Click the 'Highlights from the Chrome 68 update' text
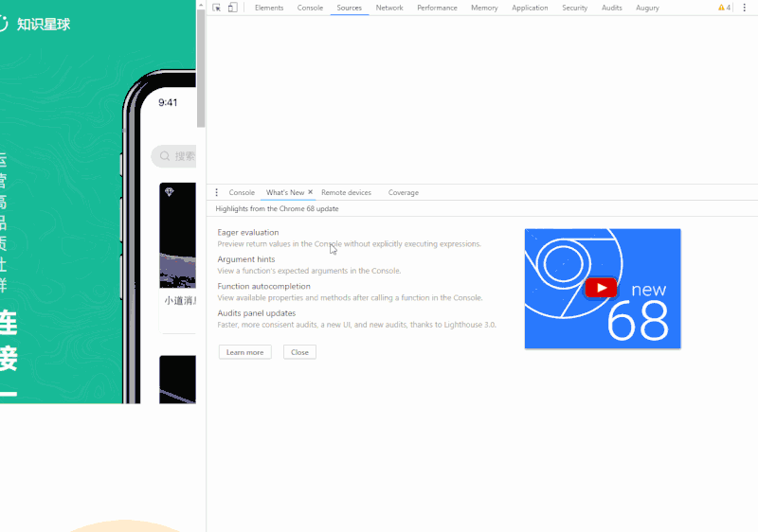The image size is (758, 532). 277,208
